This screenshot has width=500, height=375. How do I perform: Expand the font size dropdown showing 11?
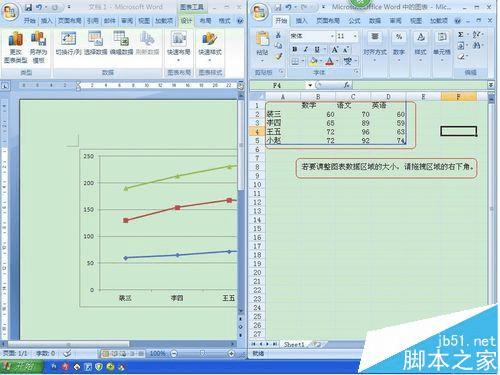pos(355,36)
